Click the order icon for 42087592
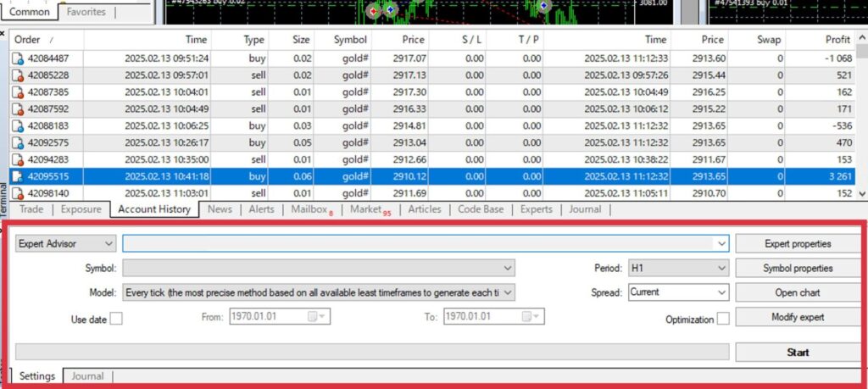Viewport: 868px width, 389px height. (18, 109)
